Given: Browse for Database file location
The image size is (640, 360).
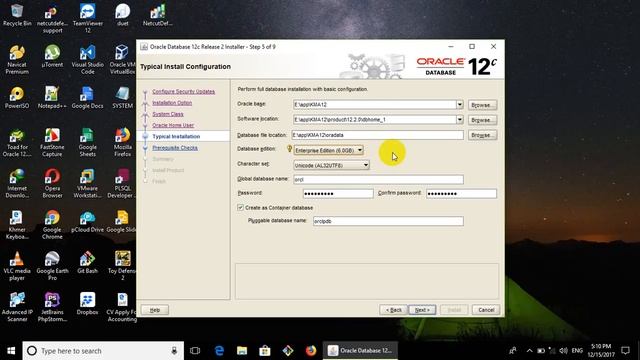Looking at the screenshot, I should (x=482, y=135).
